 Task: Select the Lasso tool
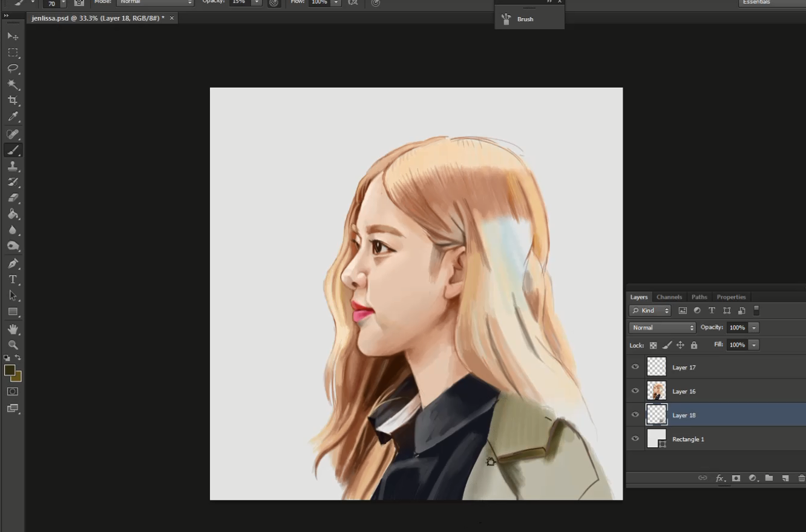(x=13, y=68)
